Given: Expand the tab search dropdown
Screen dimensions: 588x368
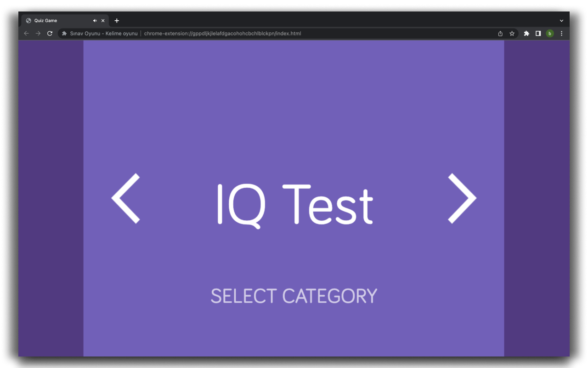Looking at the screenshot, I should pyautogui.click(x=561, y=21).
